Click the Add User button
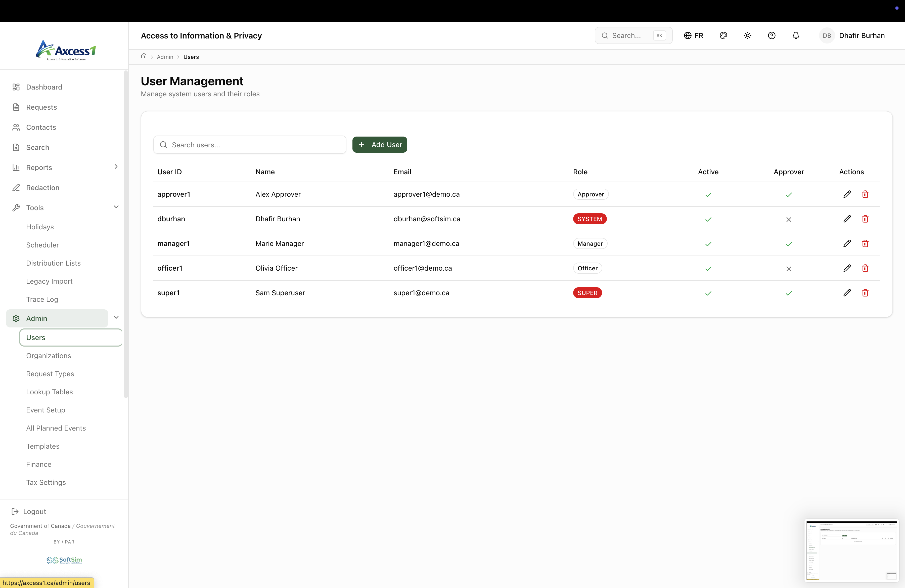Image resolution: width=905 pixels, height=588 pixels. [380, 145]
